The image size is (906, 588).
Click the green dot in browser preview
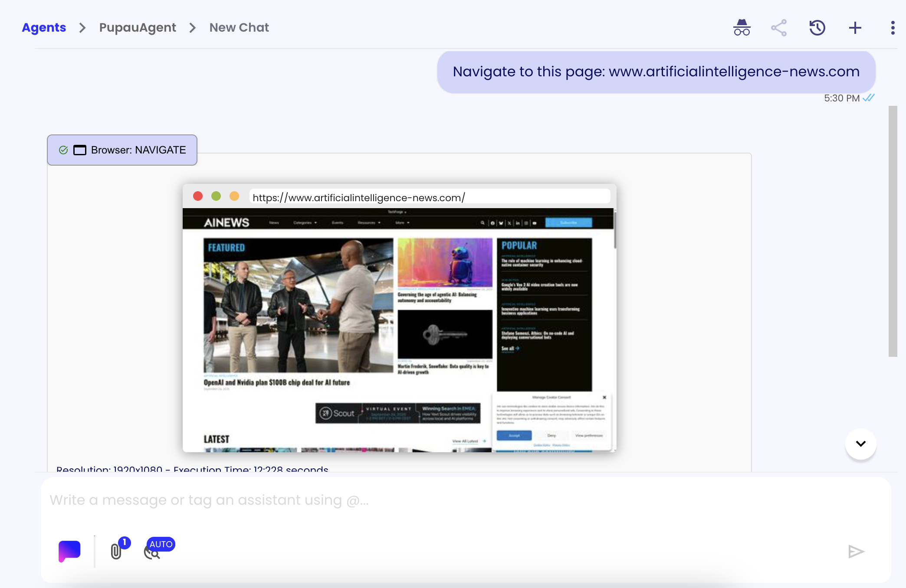coord(216,196)
